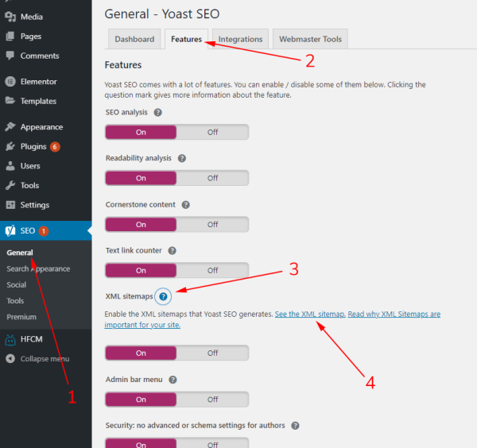Click the Collapse menu arrow icon
Image resolution: width=477 pixels, height=448 pixels.
tap(10, 359)
